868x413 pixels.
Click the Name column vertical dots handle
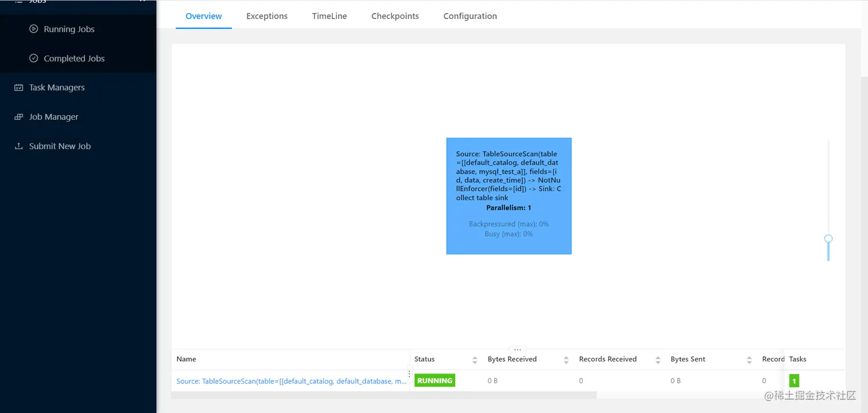coord(409,373)
